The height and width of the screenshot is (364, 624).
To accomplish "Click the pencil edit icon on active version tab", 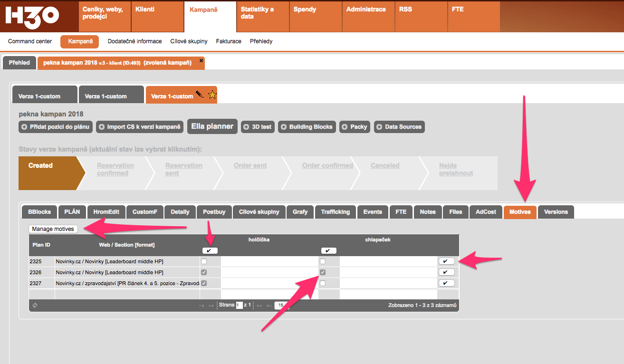I will click(x=200, y=95).
